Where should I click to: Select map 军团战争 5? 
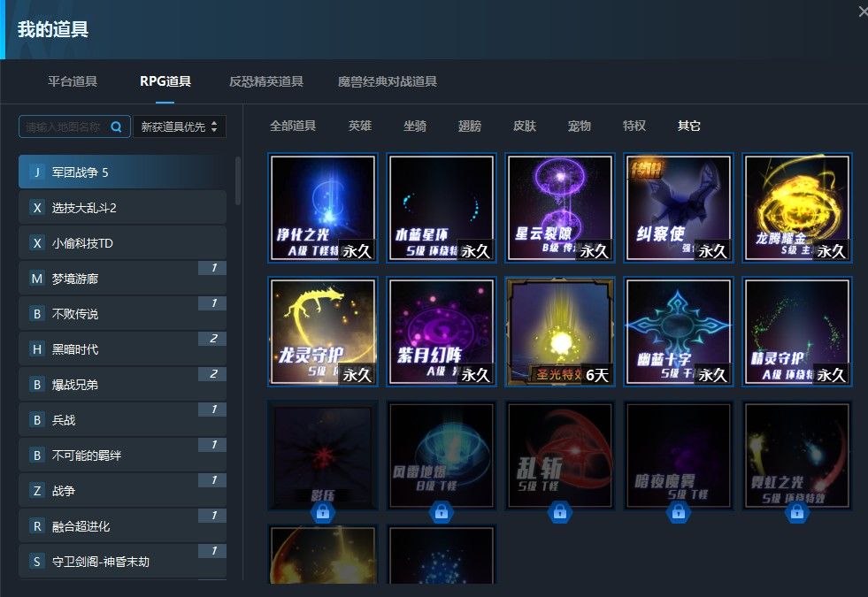pyautogui.click(x=122, y=172)
